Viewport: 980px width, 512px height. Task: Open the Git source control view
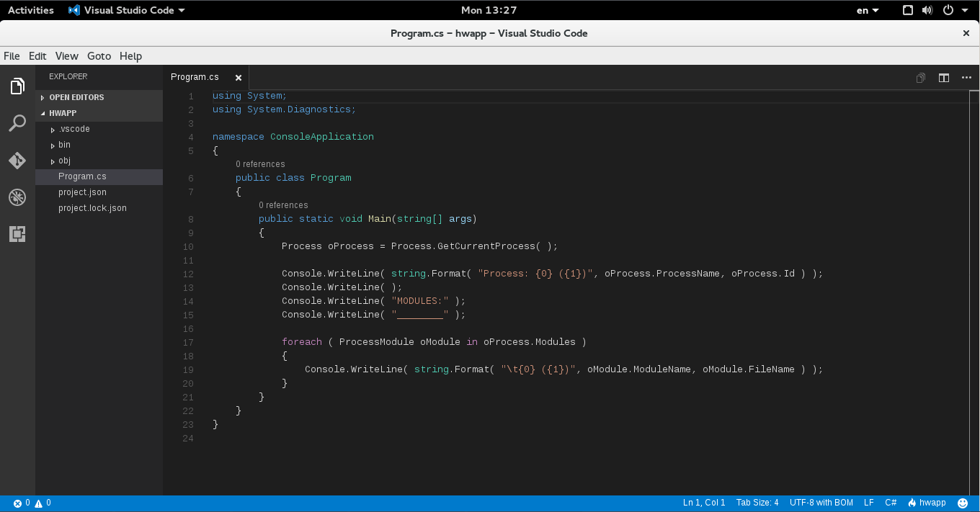[x=17, y=160]
